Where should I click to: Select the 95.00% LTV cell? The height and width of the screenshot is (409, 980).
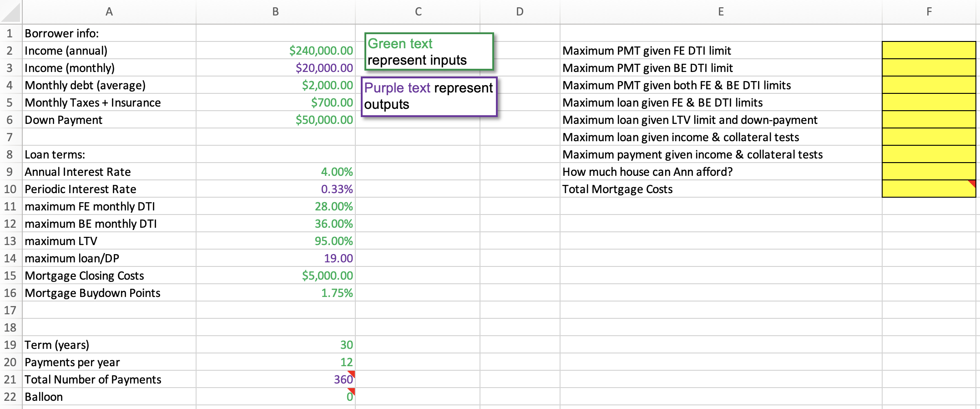[x=276, y=241]
